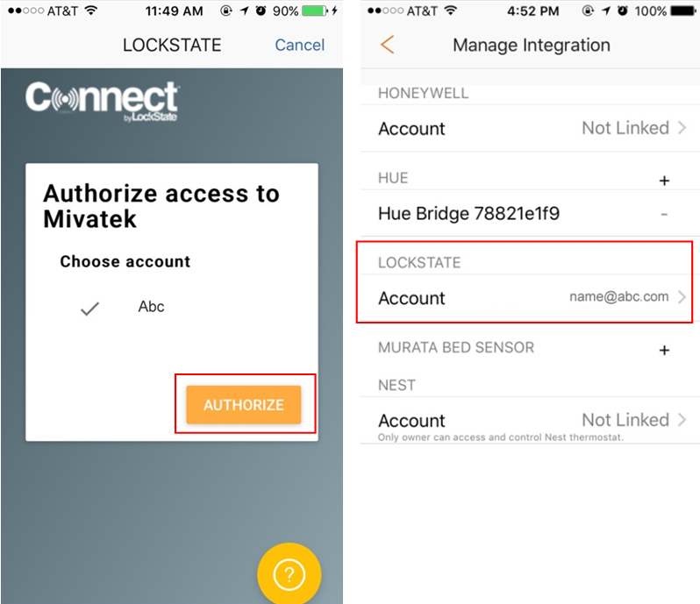Select the Abc account checkmark
This screenshot has width=700, height=604.
click(x=89, y=309)
